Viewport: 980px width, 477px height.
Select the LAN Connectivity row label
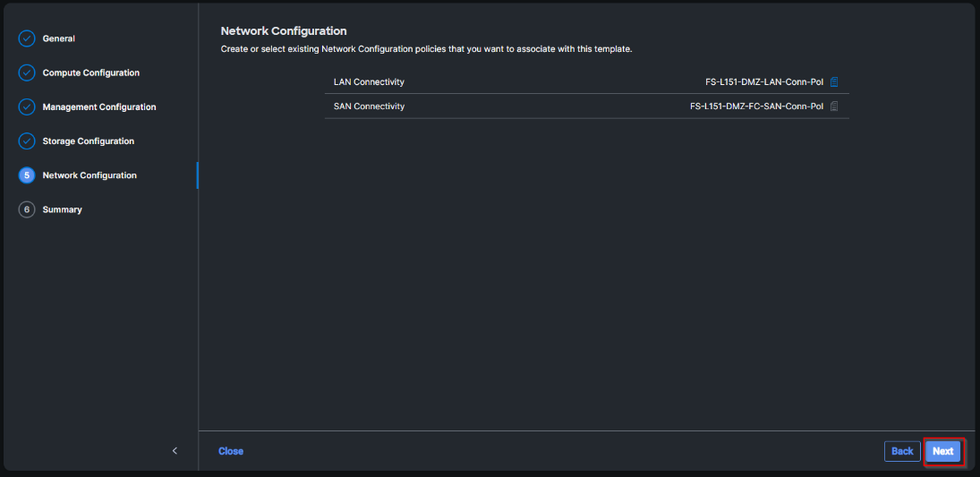click(369, 82)
